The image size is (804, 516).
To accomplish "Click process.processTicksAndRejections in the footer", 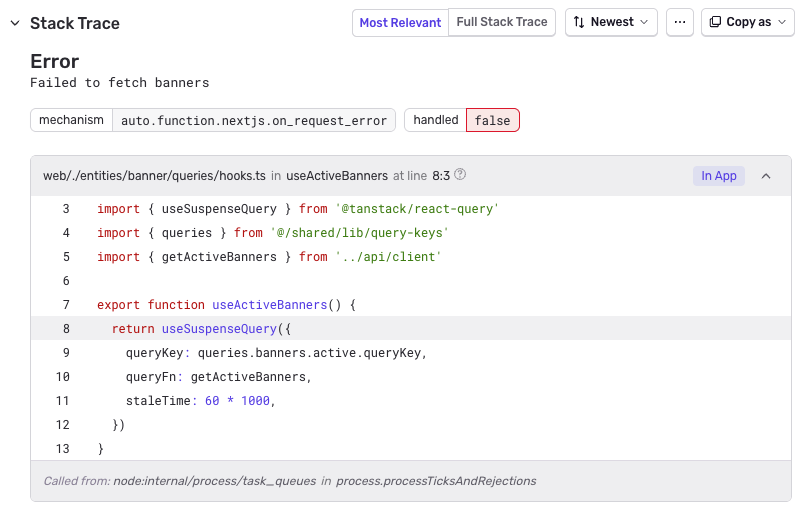I will pos(436,481).
